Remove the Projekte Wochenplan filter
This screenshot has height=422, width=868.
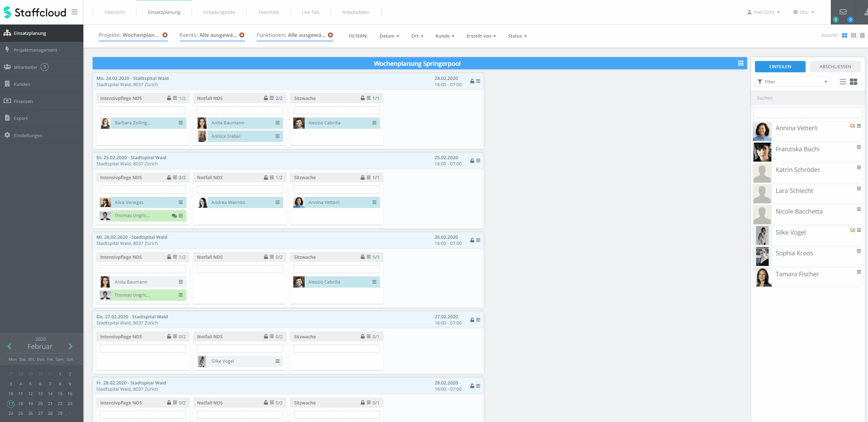(x=165, y=35)
